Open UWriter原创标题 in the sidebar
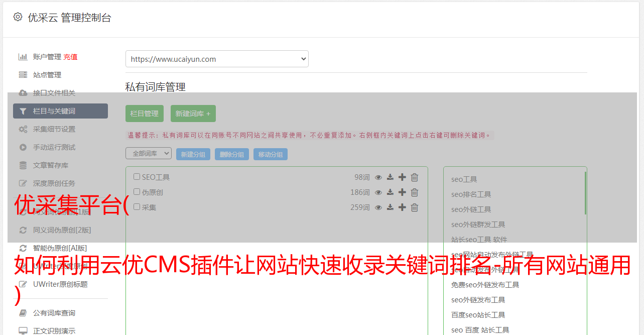644x335 pixels. pyautogui.click(x=60, y=284)
